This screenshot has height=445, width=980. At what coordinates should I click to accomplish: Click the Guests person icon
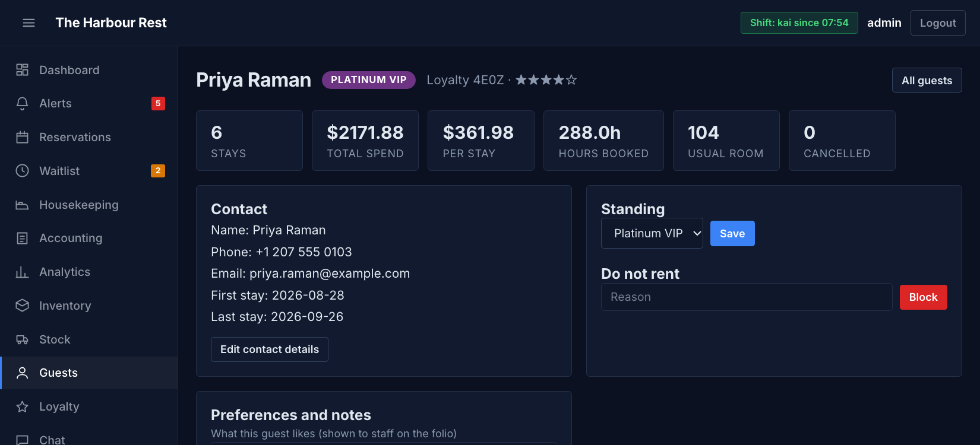[x=22, y=373]
